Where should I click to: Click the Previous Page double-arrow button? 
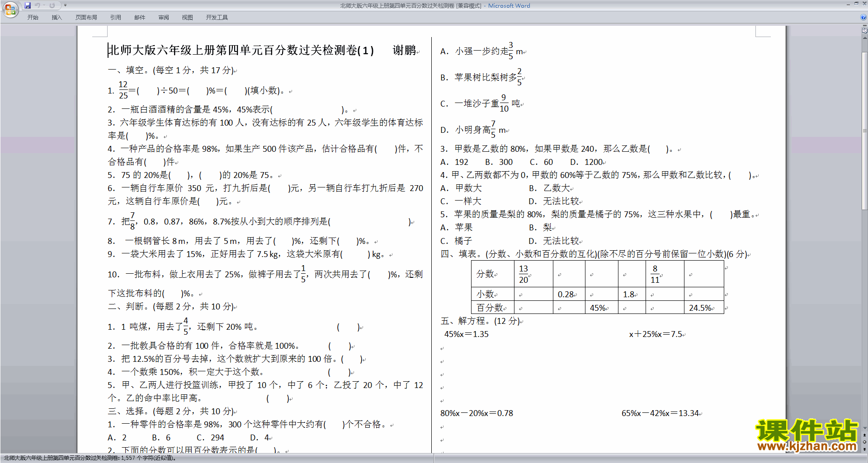click(x=865, y=435)
